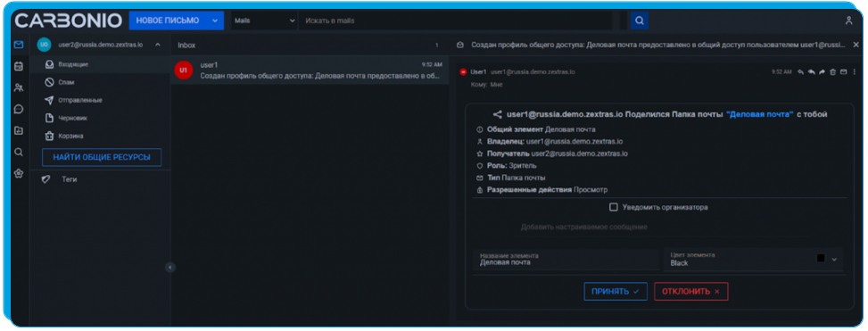Click the Forward arrow icon in the message header
This screenshot has width=868, height=331.
[x=822, y=72]
